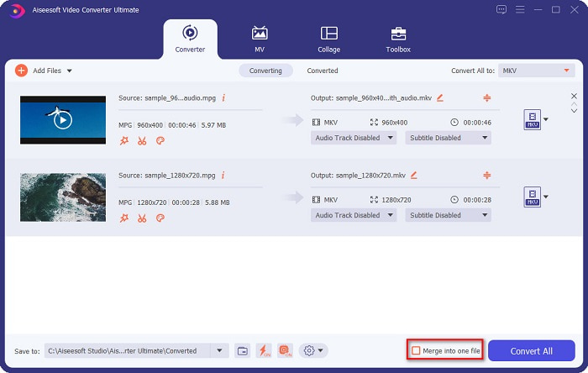Click MKV format icon for the first video
Screen dimensions: 588x373
click(532, 119)
